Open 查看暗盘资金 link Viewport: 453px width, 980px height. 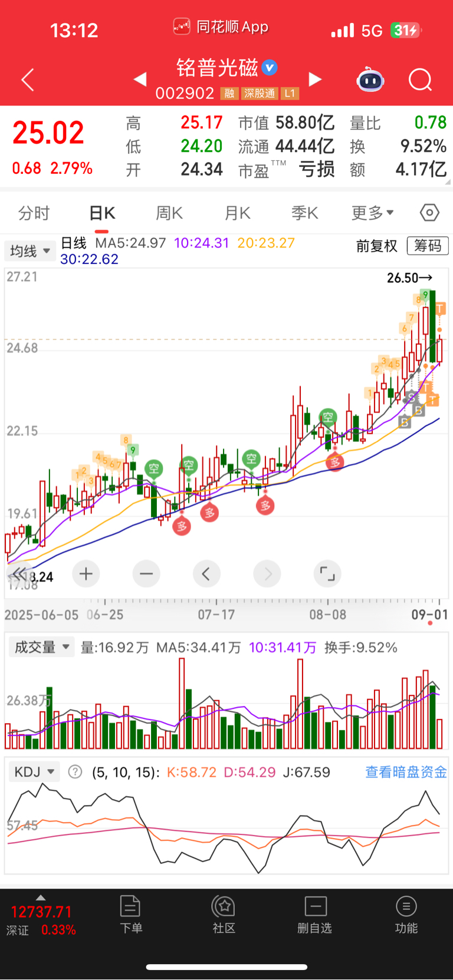tap(406, 772)
